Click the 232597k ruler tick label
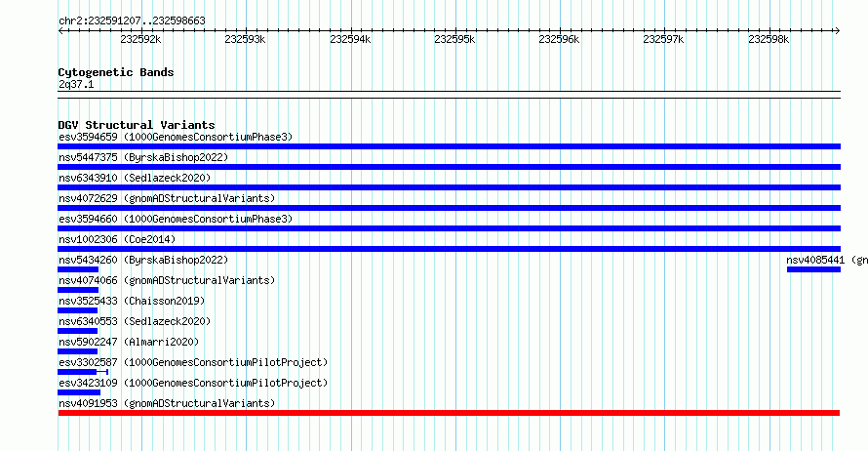The height and width of the screenshot is (451, 868). (x=664, y=39)
